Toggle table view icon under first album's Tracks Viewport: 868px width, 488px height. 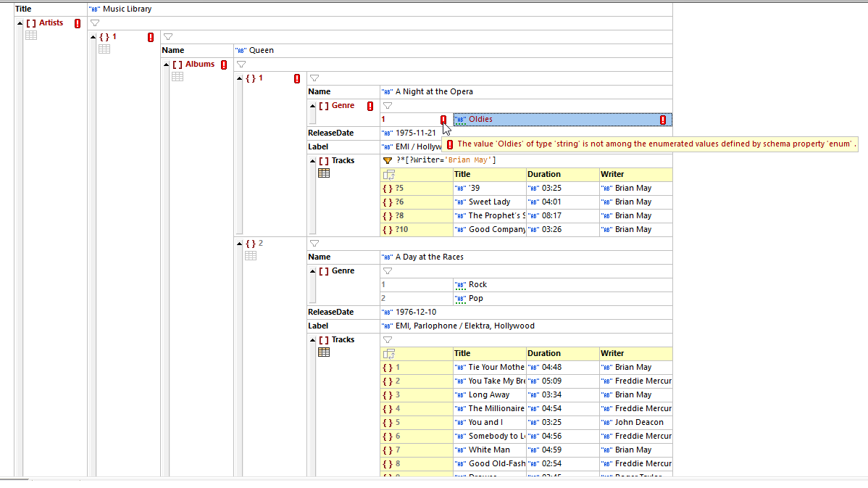tap(324, 173)
